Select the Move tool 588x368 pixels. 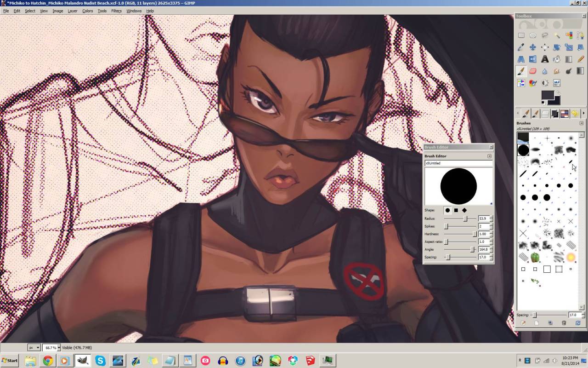click(x=533, y=47)
